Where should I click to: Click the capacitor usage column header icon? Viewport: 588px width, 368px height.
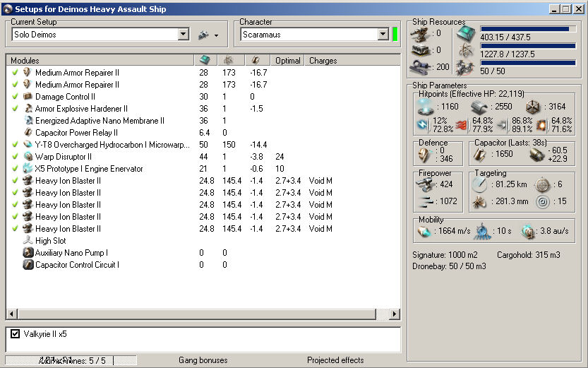(256, 61)
